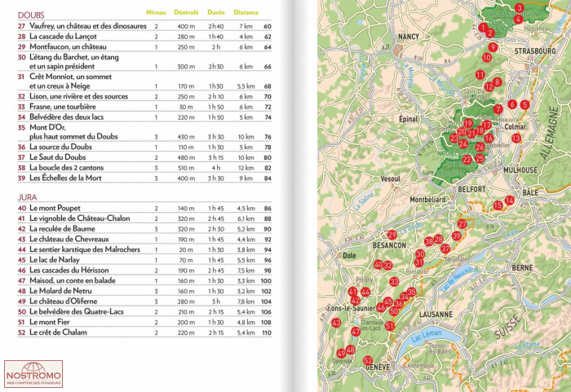Click the Distance column header
The height and width of the screenshot is (392, 571).
click(246, 12)
